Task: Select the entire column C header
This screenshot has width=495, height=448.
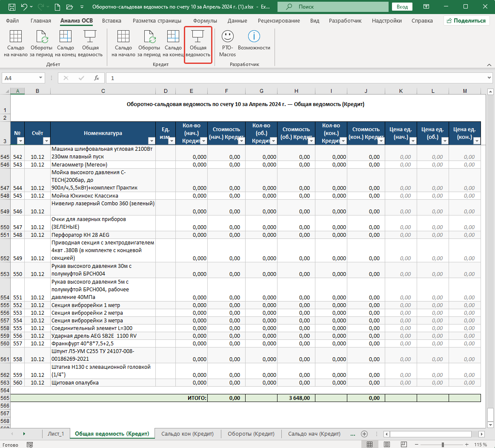Action: coord(103,91)
